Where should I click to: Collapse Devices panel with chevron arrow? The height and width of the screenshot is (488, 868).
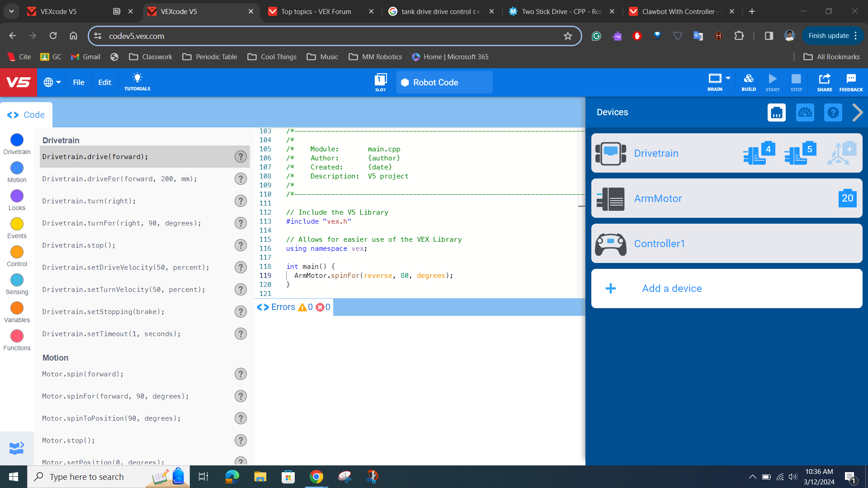857,113
